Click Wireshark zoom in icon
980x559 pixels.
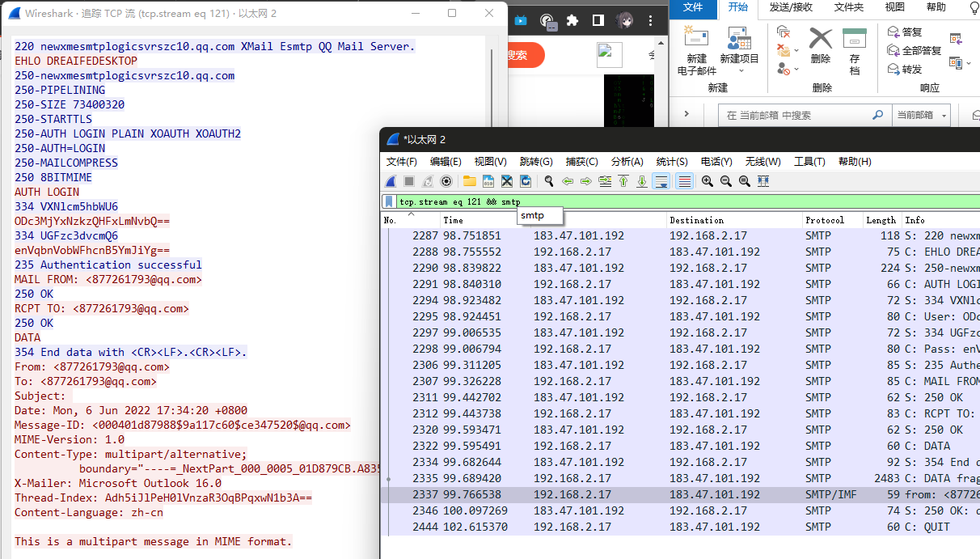707,181
